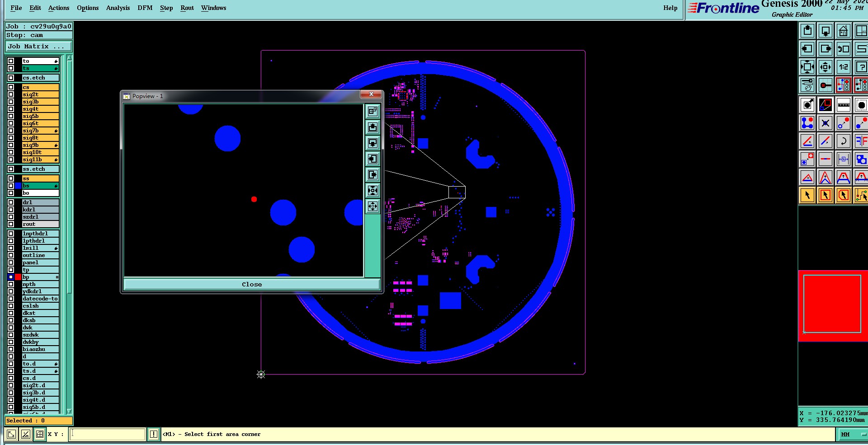Open the Rout menu

point(187,8)
